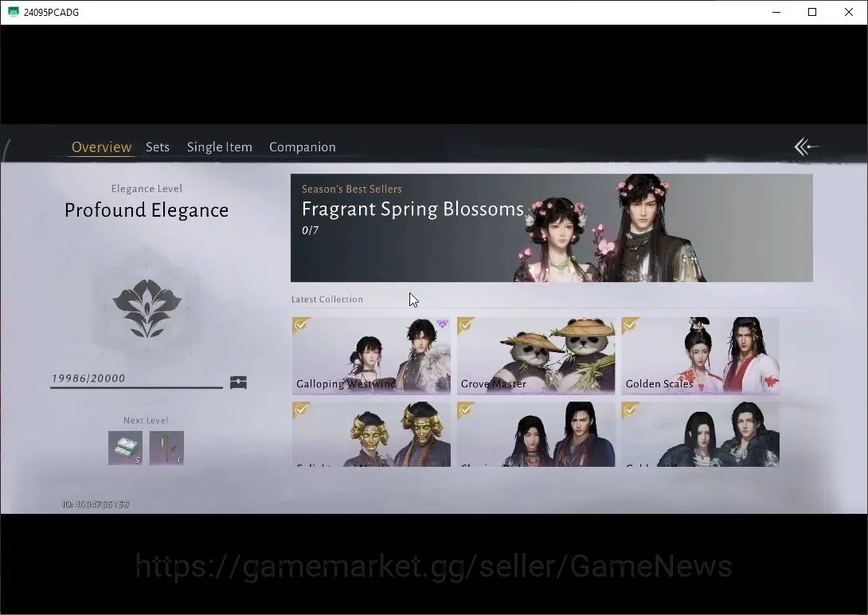Open the Golden Scales collection card
The image size is (868, 615).
click(700, 355)
